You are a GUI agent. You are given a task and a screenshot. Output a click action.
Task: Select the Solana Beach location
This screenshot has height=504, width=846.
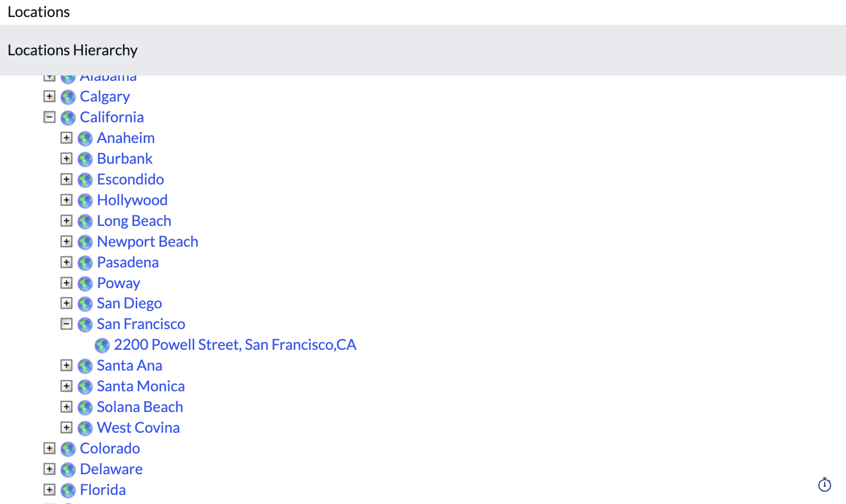(140, 407)
